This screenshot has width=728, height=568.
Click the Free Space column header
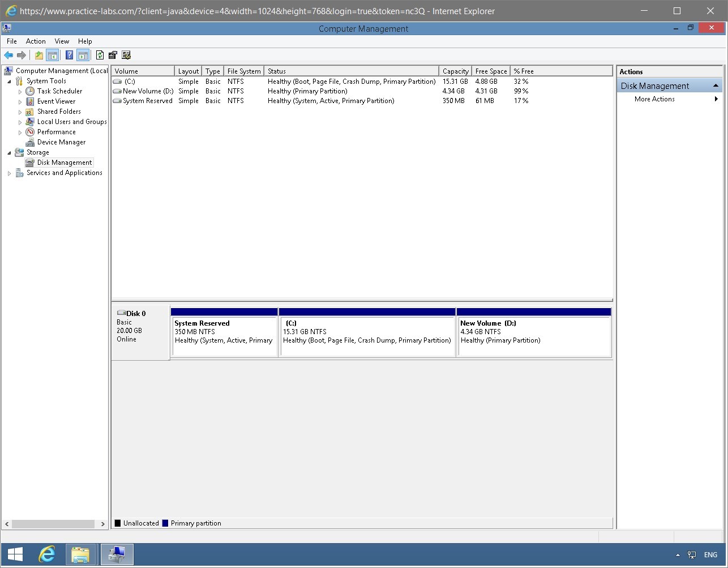click(x=490, y=71)
